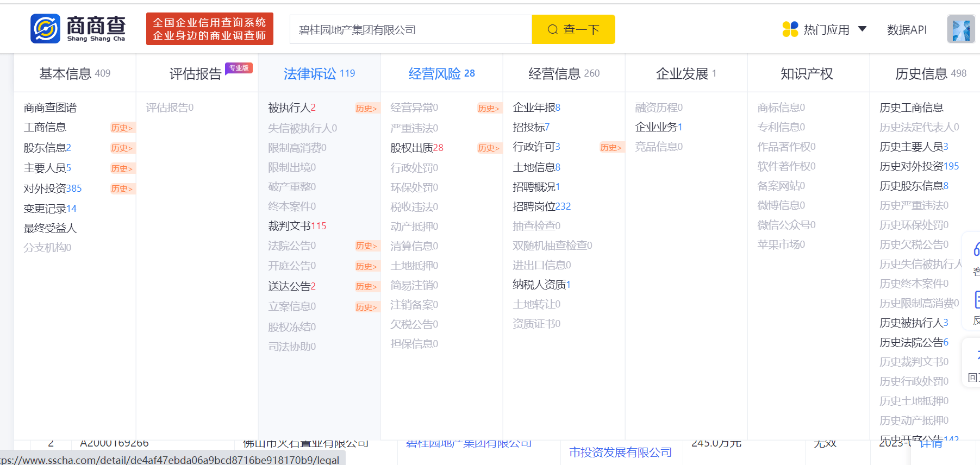Click 市投资发展有限公司 link at bottom

pyautogui.click(x=621, y=452)
